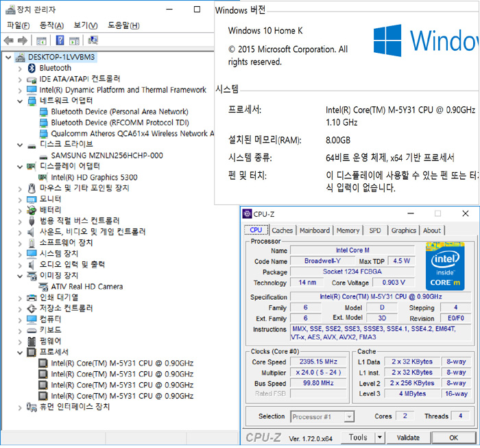Minimize the CPU-Z window
Viewport: 480px width, 448px height.
click(x=411, y=213)
